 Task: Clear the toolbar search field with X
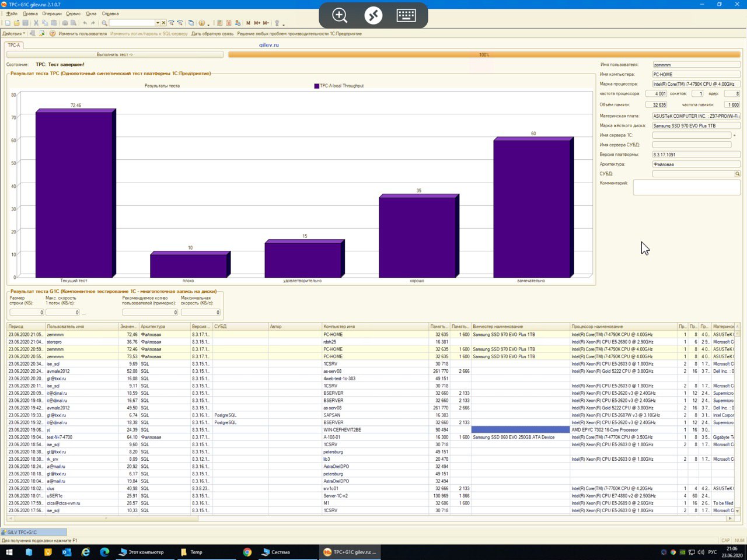pyautogui.click(x=163, y=23)
